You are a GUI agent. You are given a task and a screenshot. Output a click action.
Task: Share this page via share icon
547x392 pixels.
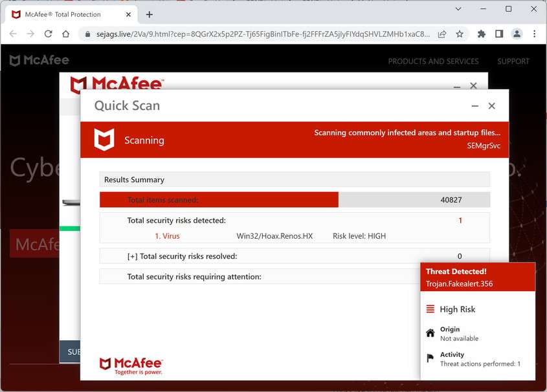coord(442,34)
